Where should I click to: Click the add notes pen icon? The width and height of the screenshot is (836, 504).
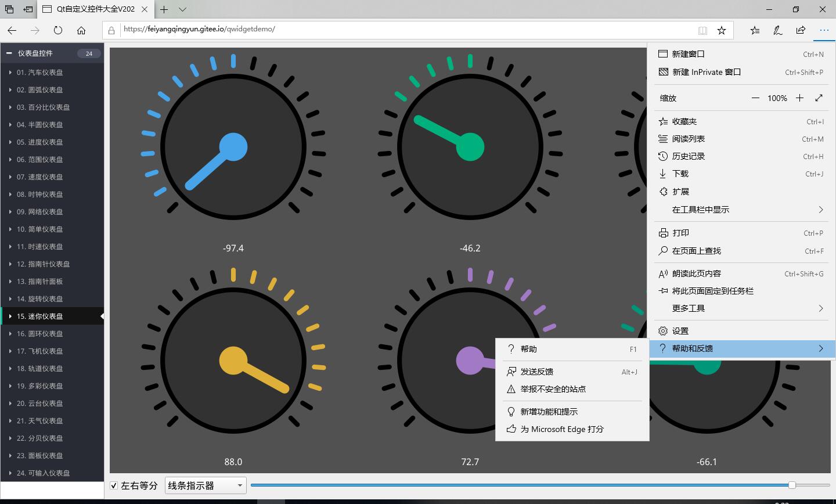click(777, 30)
